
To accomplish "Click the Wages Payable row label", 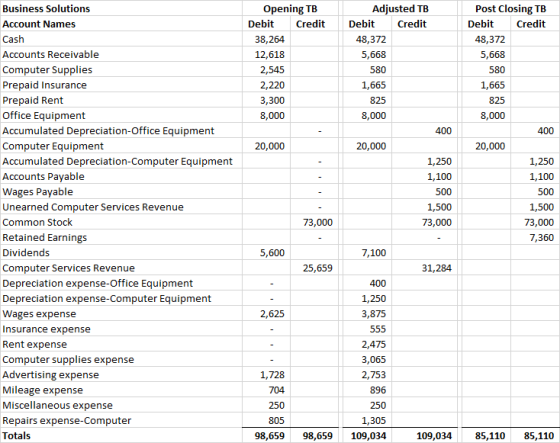I will [x=38, y=192].
